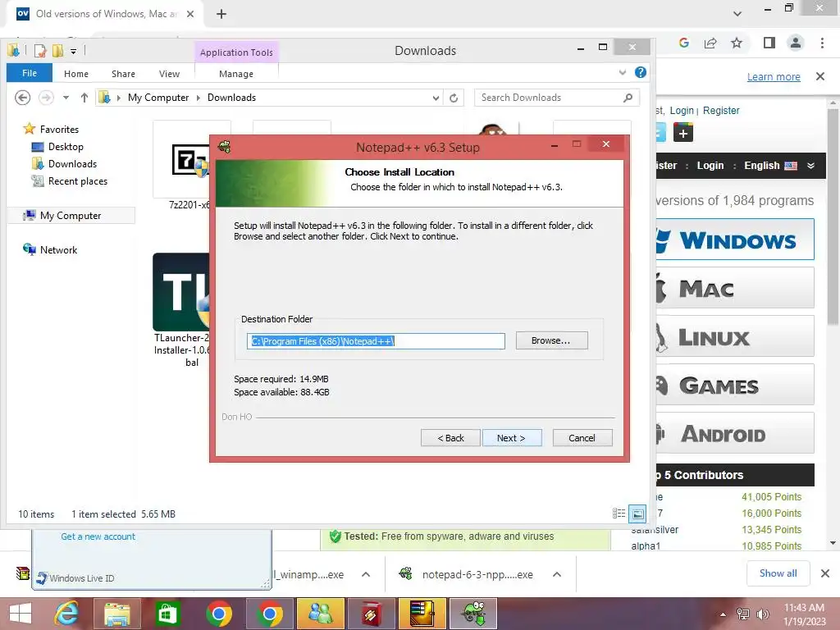Open the File tab in Downloads window

(30, 73)
